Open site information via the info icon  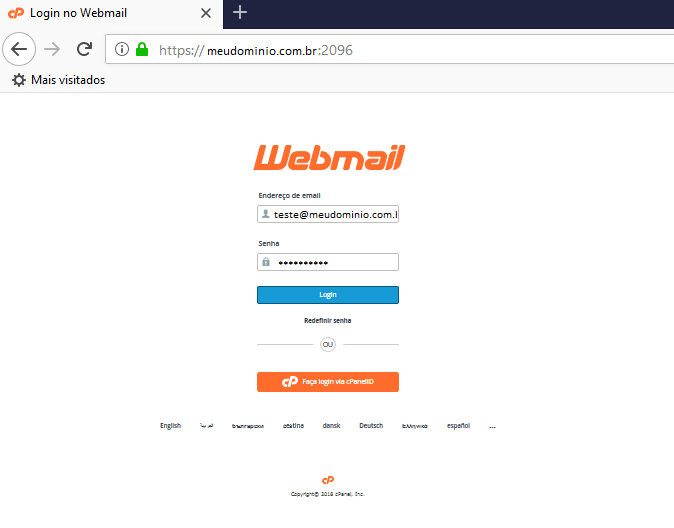(x=122, y=49)
